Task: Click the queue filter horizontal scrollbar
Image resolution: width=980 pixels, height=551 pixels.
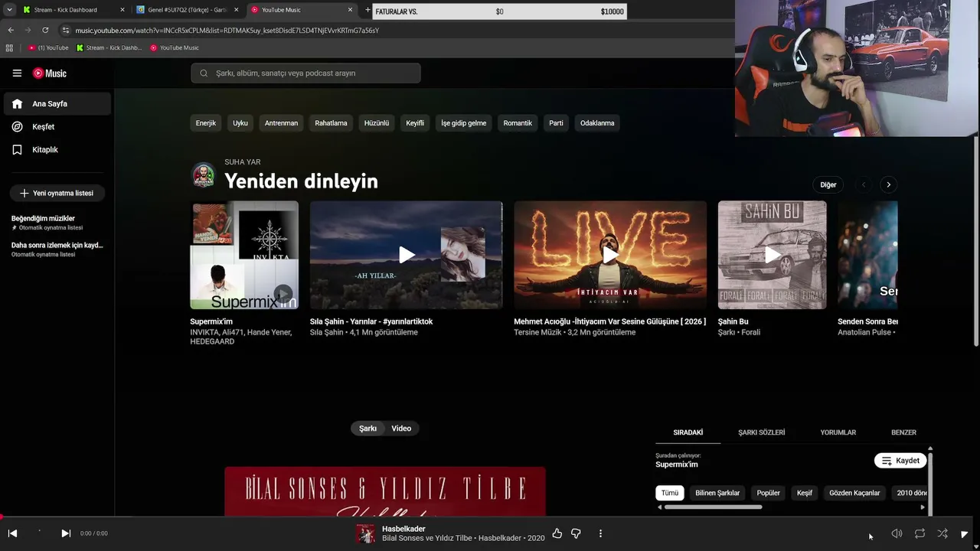Action: 713,507
